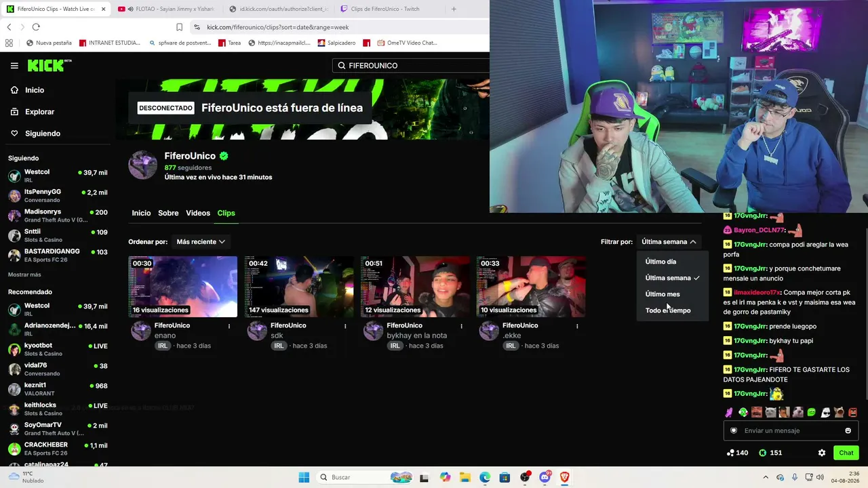Click the channel points icon showing 140
The image size is (868, 488).
pos(730,453)
